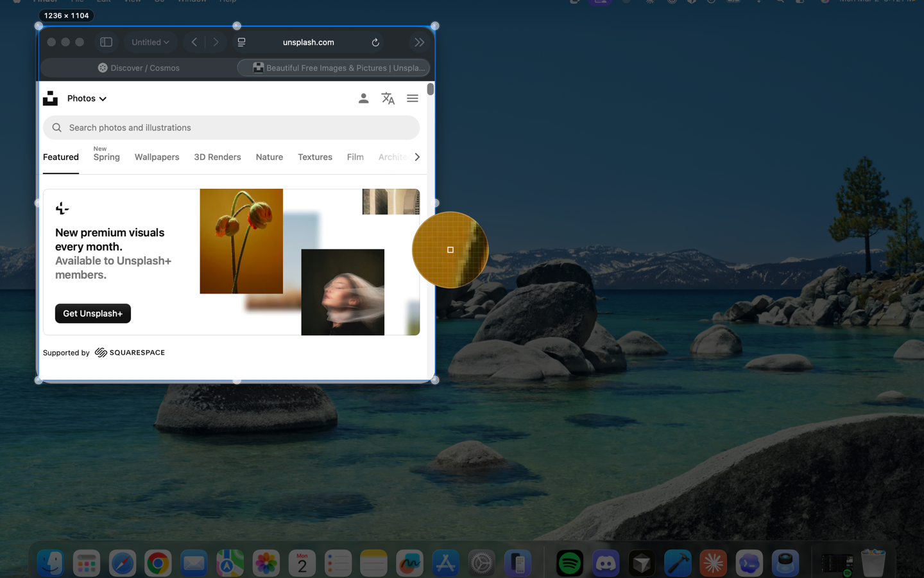Open the orange starburst app in Dock

(714, 563)
